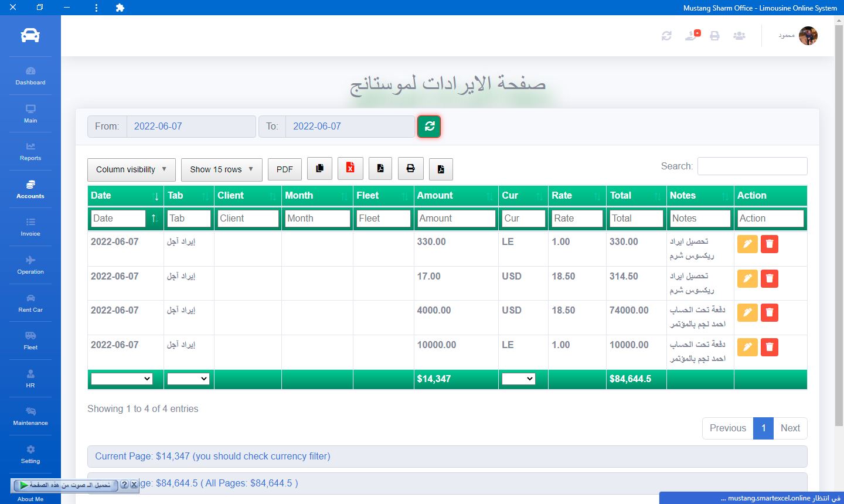The height and width of the screenshot is (504, 844).
Task: Select Invoice from the sidebar menu
Action: [x=30, y=227]
